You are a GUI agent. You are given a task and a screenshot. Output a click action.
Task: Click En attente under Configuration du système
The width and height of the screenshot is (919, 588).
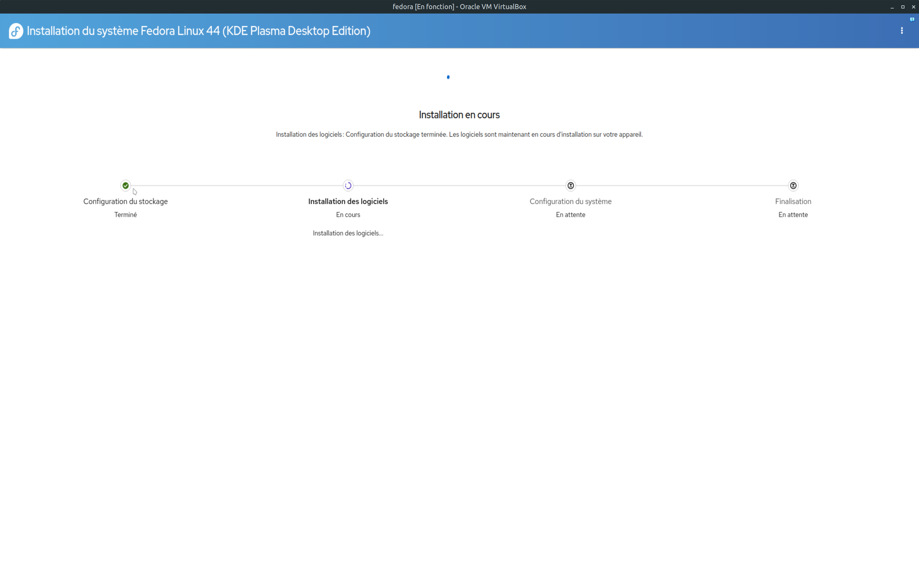(570, 214)
